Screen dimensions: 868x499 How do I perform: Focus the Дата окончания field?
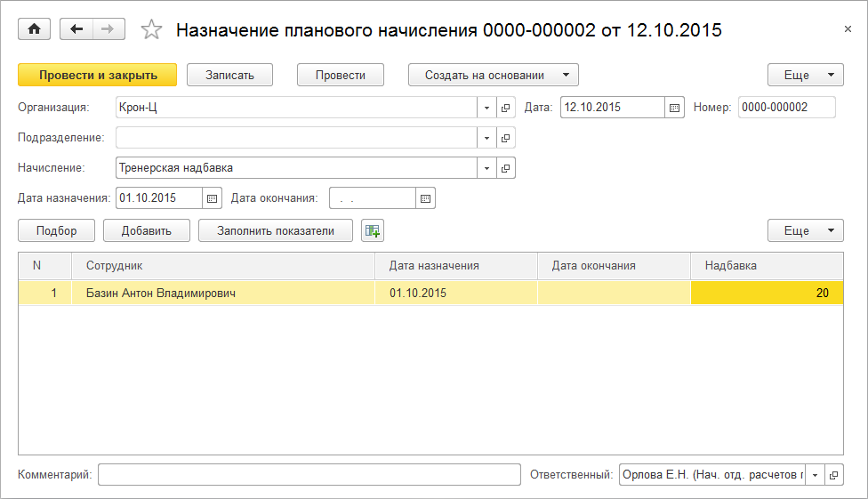[373, 197]
